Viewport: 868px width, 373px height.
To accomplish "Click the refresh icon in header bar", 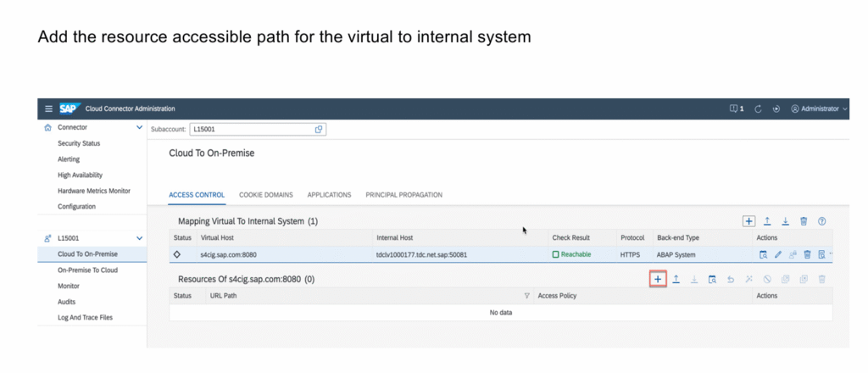I will [x=758, y=109].
